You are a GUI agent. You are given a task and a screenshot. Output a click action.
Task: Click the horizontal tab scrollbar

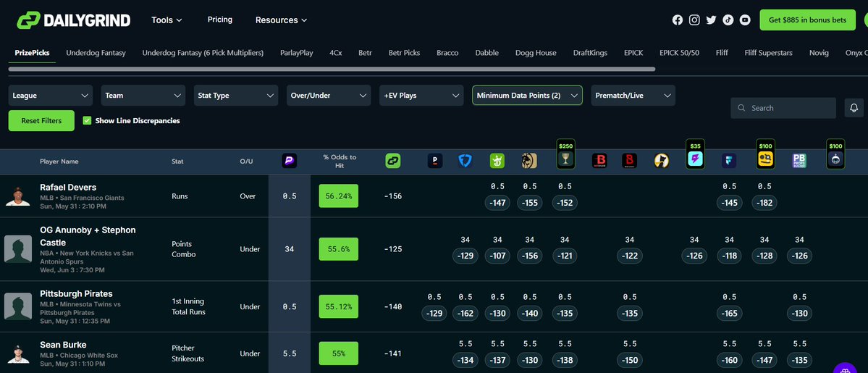click(x=332, y=70)
